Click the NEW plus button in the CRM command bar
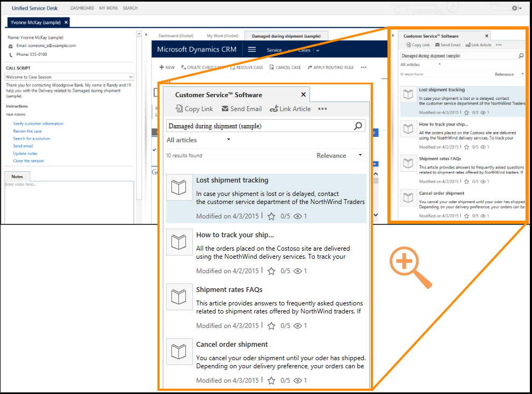This screenshot has height=394, width=532. pos(167,68)
